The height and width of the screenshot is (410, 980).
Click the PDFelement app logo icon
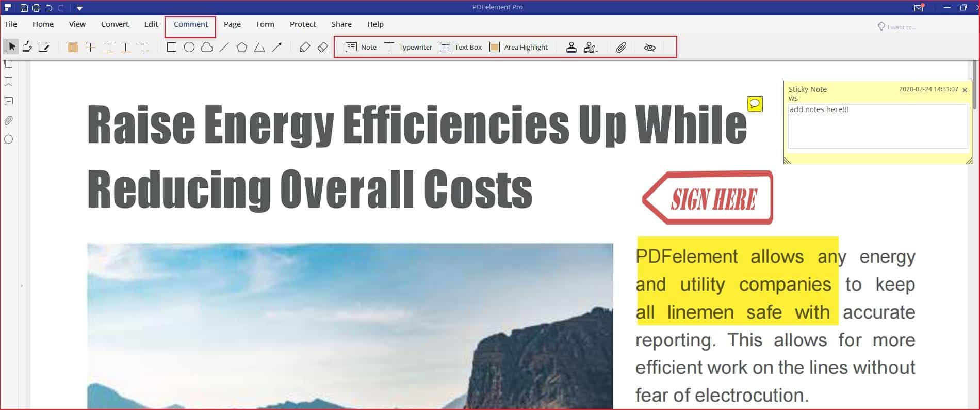point(8,8)
